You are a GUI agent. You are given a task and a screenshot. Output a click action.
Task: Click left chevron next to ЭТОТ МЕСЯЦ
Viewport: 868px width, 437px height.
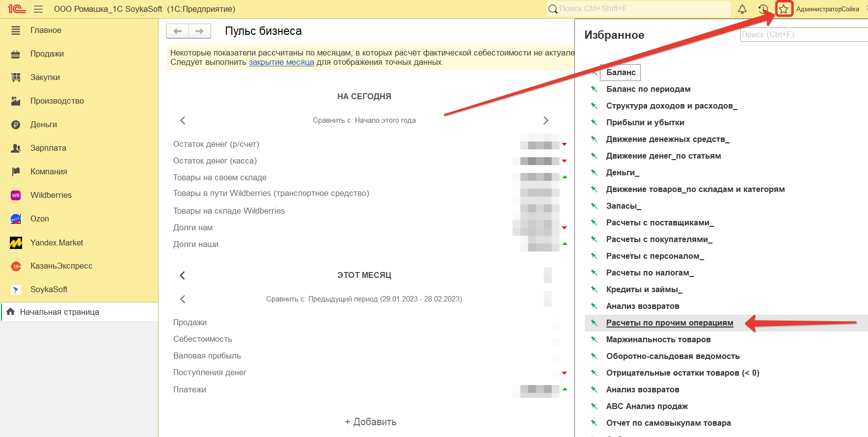tap(182, 275)
